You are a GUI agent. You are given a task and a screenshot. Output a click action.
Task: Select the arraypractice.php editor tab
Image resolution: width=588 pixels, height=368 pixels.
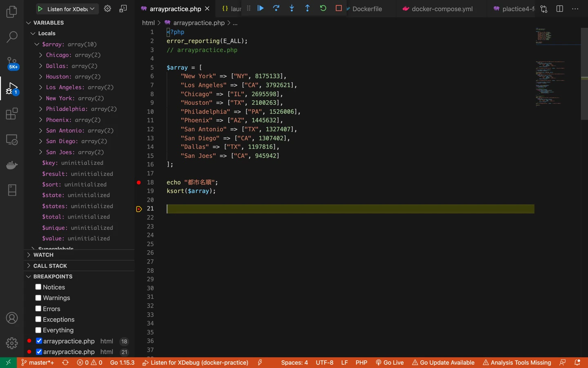(175, 9)
